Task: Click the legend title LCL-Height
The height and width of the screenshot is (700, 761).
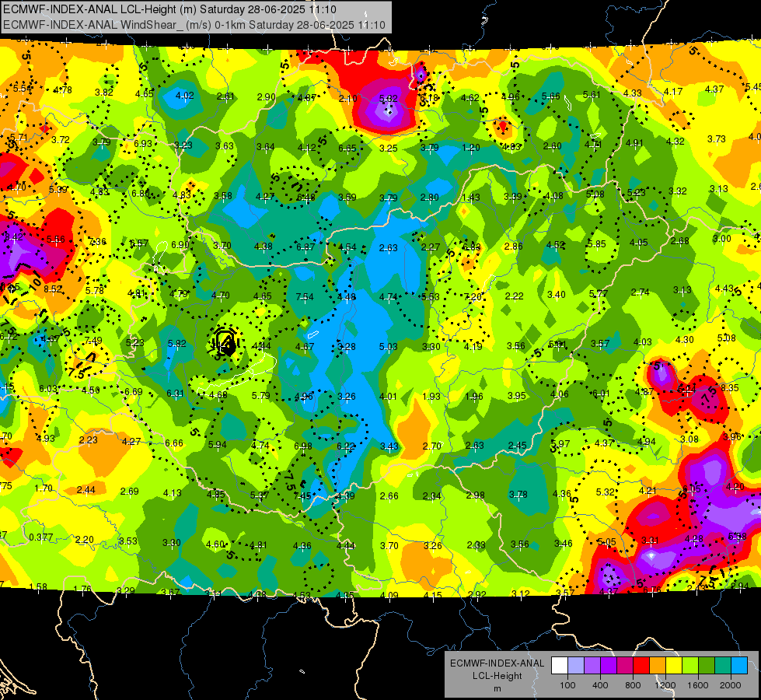Action: tap(497, 676)
